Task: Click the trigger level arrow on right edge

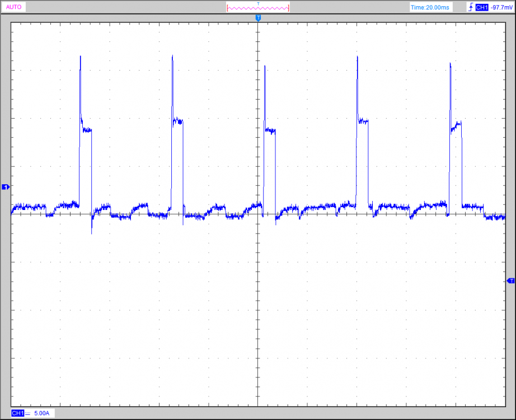Action: click(x=510, y=280)
